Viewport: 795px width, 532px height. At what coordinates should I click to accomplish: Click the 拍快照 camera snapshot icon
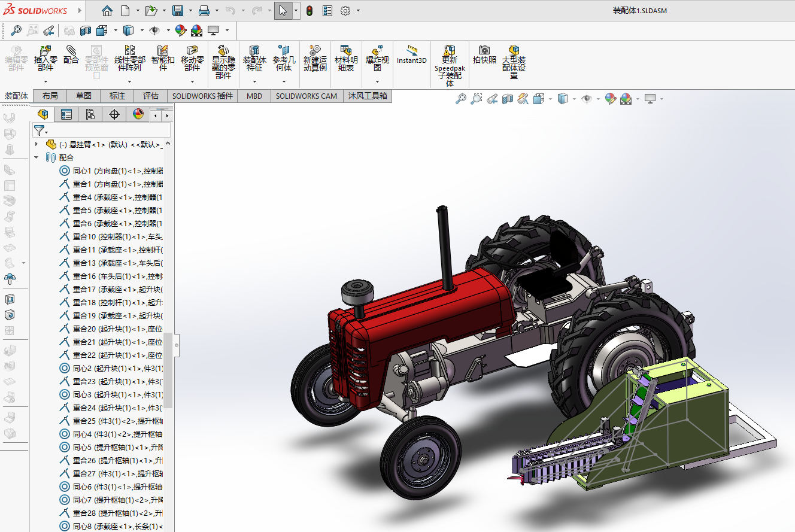pos(484,54)
